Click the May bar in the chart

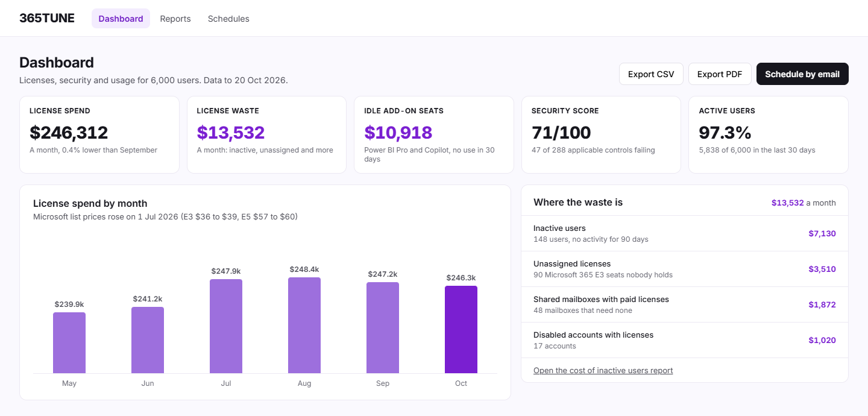pyautogui.click(x=69, y=342)
